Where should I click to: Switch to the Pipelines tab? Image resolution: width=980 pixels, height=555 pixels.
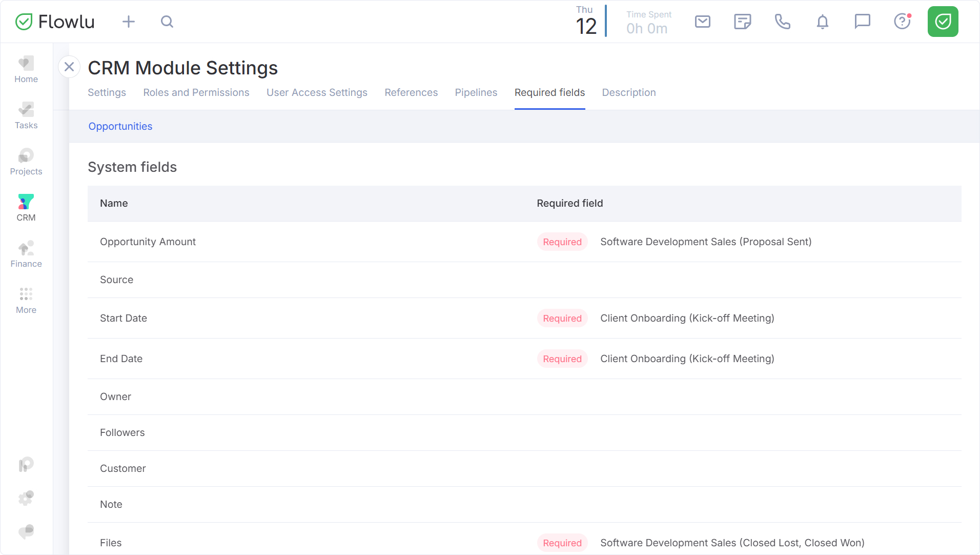click(476, 92)
